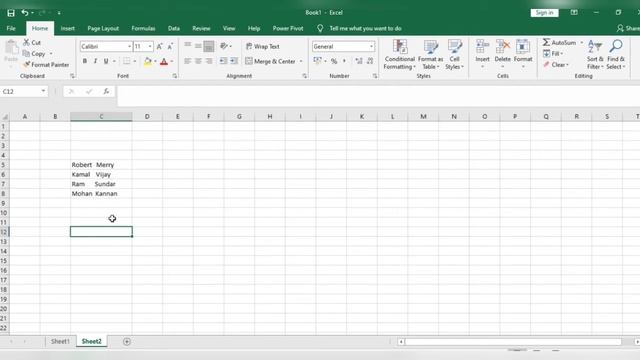Open the General number format dropdown
Screen dimensions: 640x360
point(371,47)
